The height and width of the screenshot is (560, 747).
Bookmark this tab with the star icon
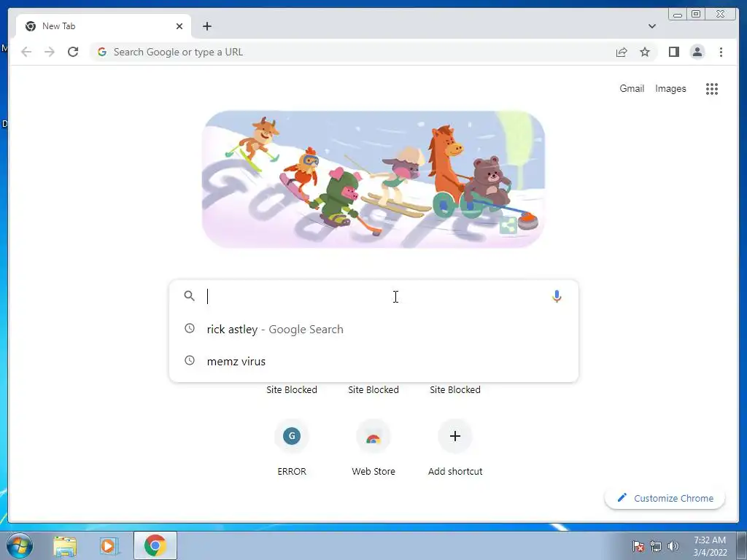click(x=645, y=52)
